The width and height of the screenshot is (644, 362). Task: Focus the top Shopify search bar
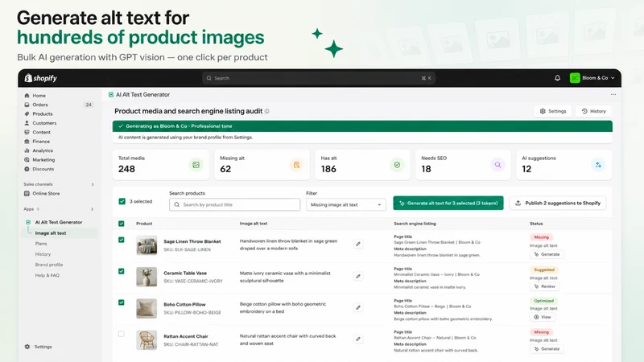319,78
